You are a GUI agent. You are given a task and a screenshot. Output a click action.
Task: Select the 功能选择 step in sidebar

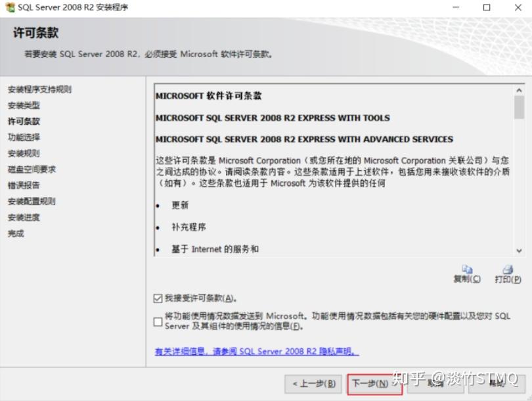[x=24, y=137]
